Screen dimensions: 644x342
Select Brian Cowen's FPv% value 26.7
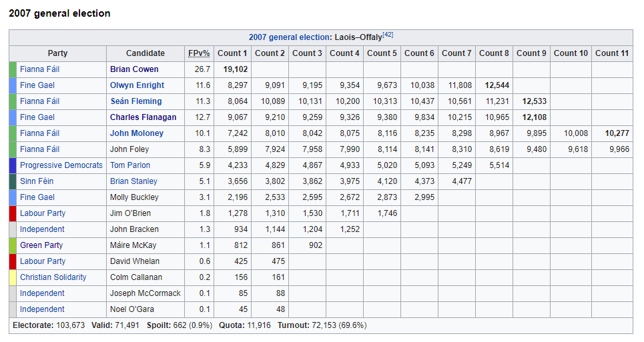tap(202, 69)
